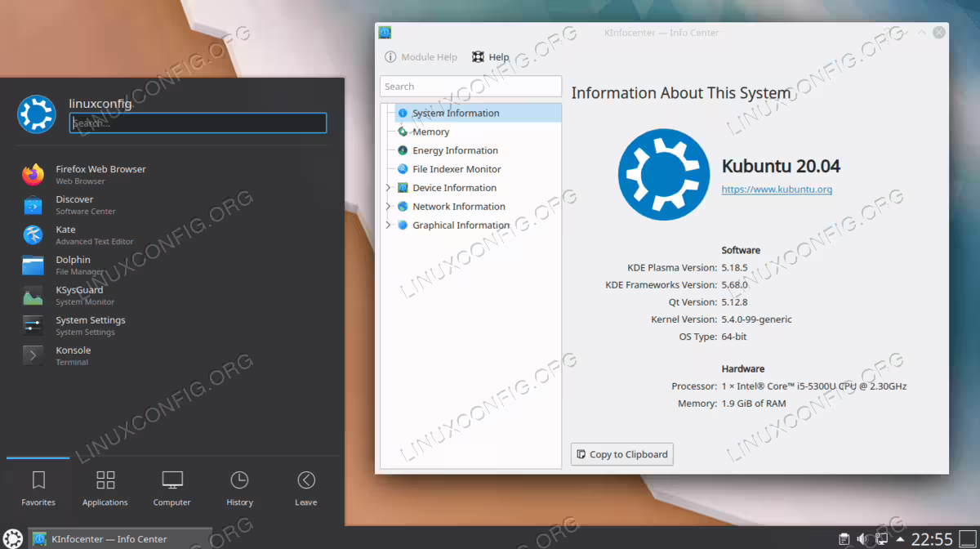The height and width of the screenshot is (549, 980).
Task: Click Module Help in the toolbar
Action: click(421, 57)
